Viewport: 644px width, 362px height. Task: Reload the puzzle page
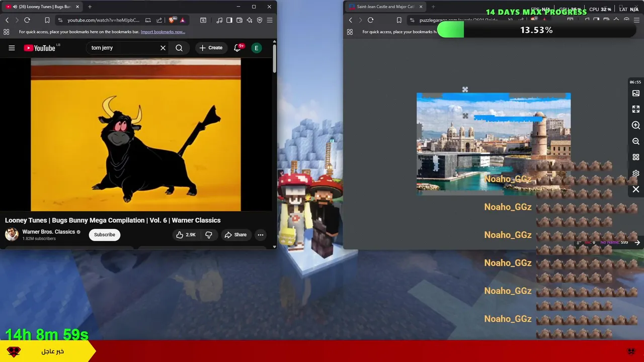tap(370, 20)
